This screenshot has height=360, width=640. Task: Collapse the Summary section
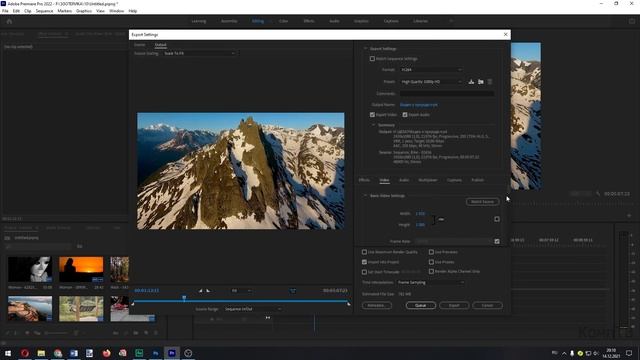point(373,125)
